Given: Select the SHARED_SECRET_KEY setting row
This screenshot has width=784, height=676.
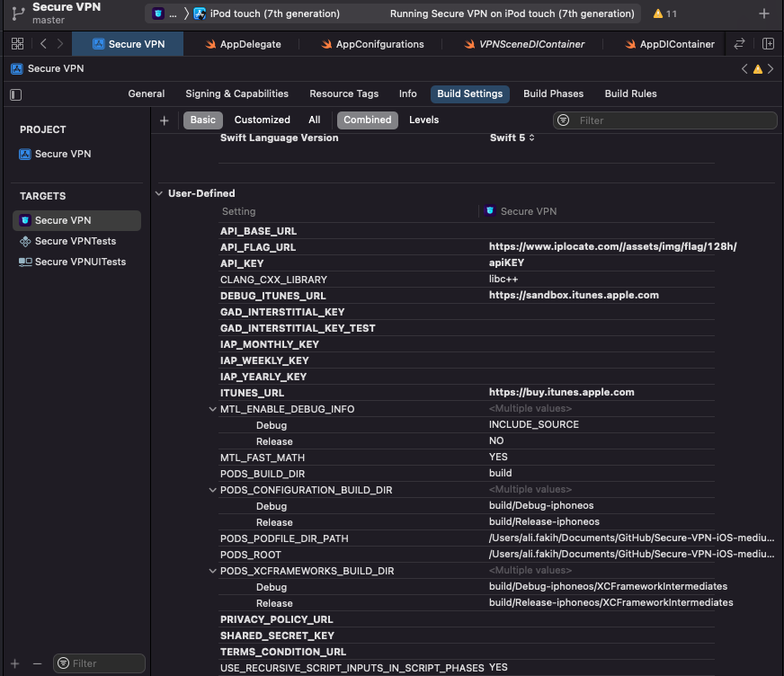Looking at the screenshot, I should pyautogui.click(x=466, y=636).
